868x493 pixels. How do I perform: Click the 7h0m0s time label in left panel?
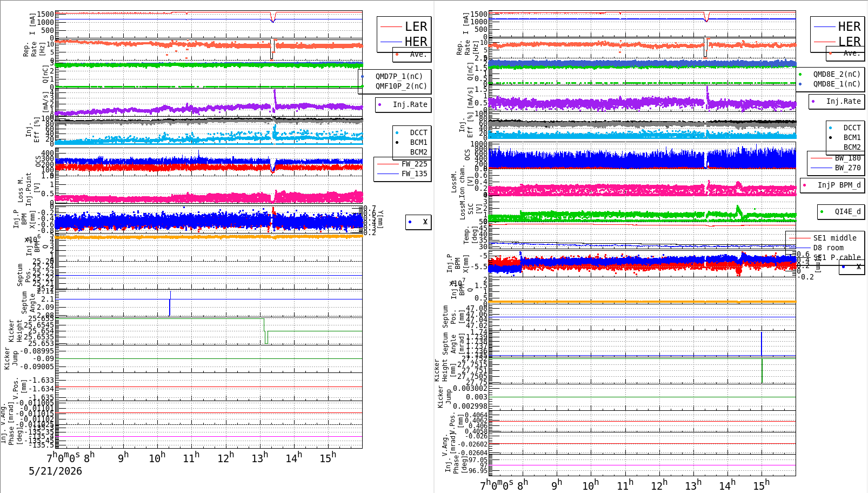[x=63, y=457]
